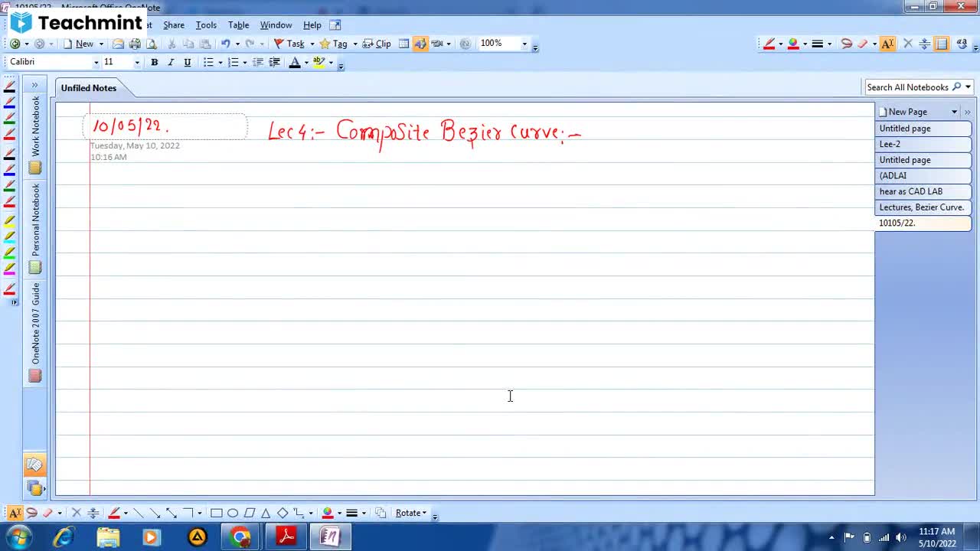
Task: Click the Increase Indent icon
Action: (x=274, y=62)
